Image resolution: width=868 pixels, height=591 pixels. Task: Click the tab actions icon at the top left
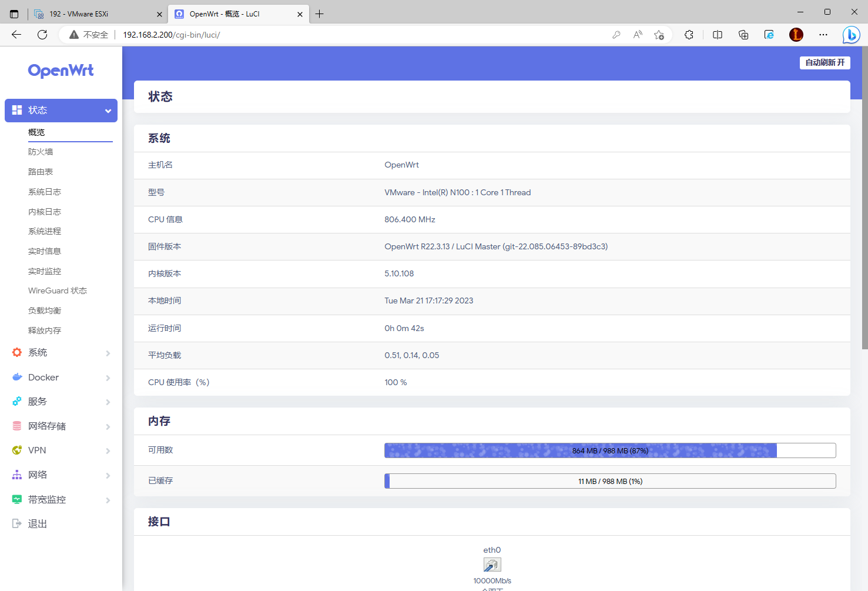click(14, 14)
